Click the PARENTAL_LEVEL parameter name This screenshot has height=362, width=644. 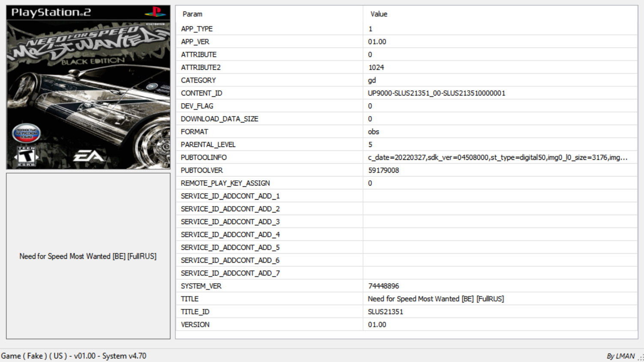point(208,144)
